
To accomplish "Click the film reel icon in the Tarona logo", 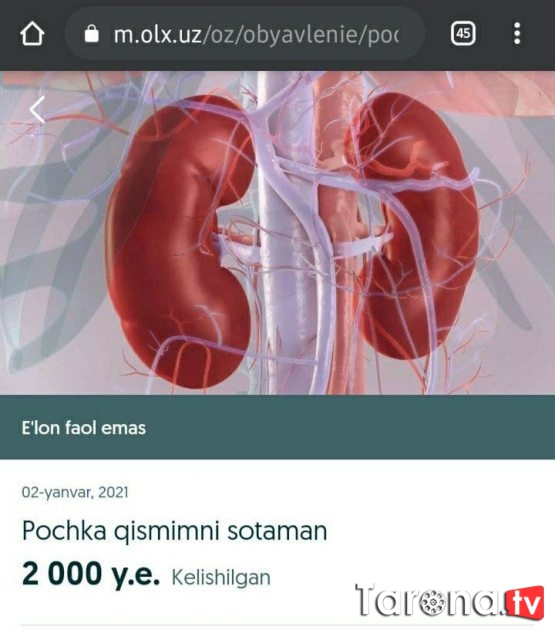I will click(432, 603).
